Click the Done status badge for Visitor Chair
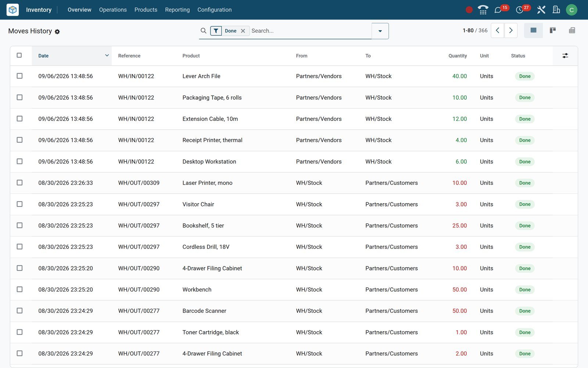 525,204
